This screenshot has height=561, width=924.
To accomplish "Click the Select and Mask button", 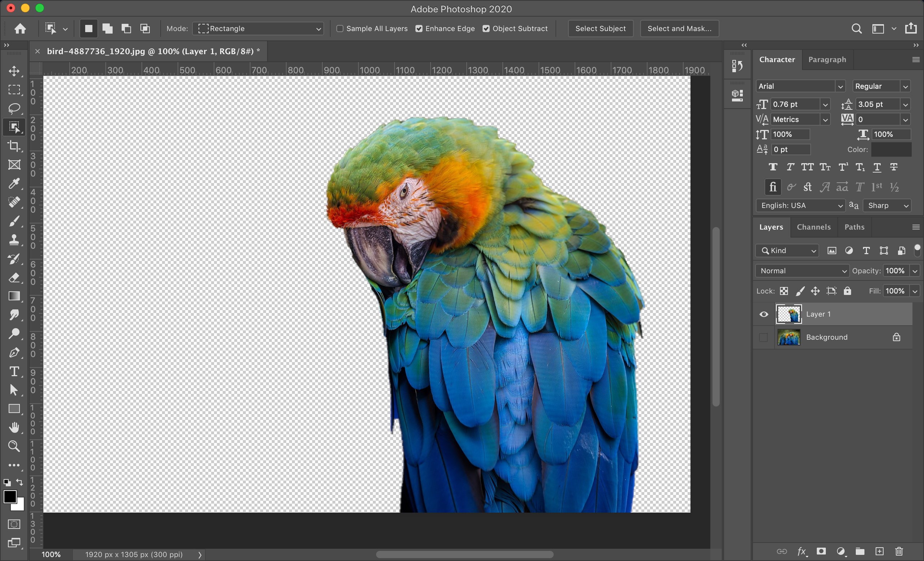I will coord(679,29).
